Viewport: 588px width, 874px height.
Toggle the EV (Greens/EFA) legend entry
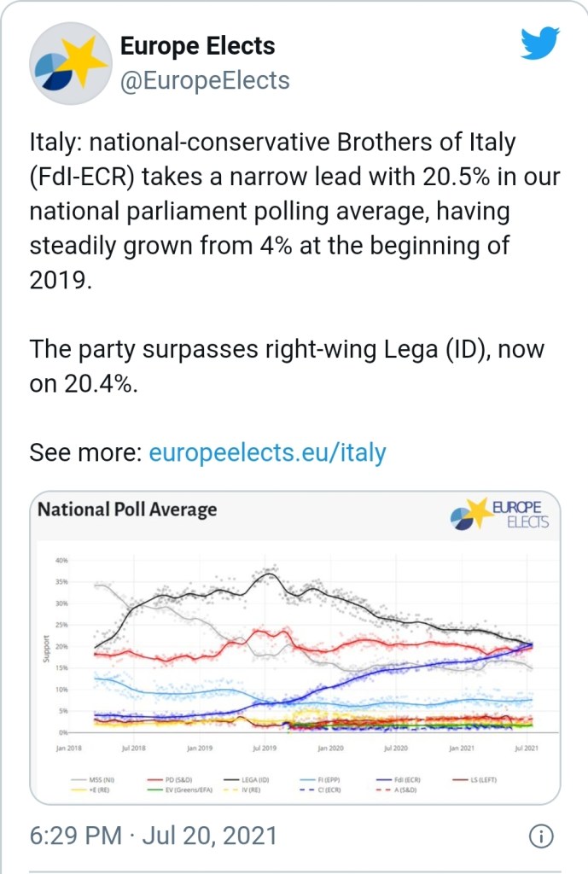[x=183, y=791]
